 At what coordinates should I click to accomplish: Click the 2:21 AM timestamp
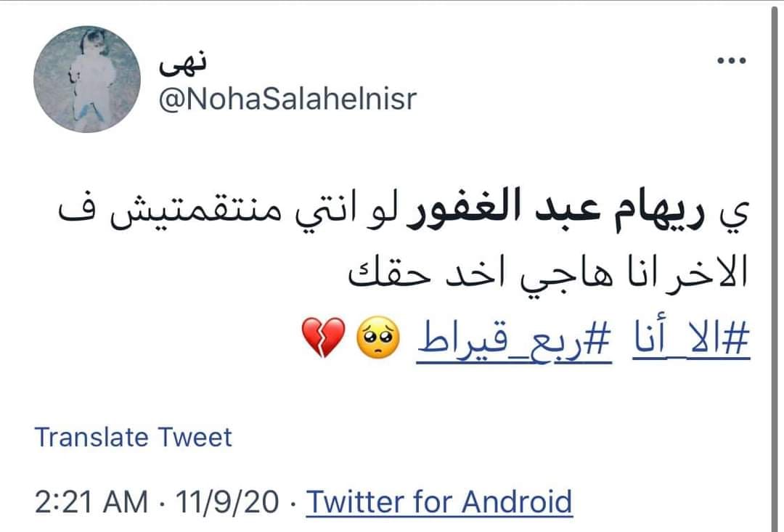point(91,502)
